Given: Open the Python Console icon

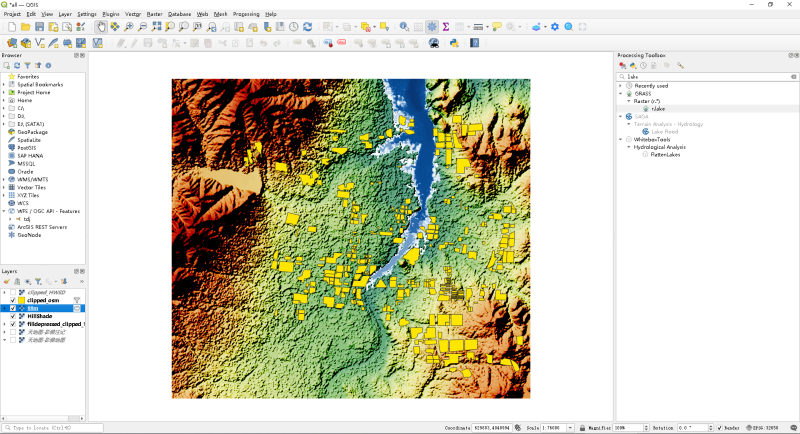Looking at the screenshot, I should click(454, 43).
